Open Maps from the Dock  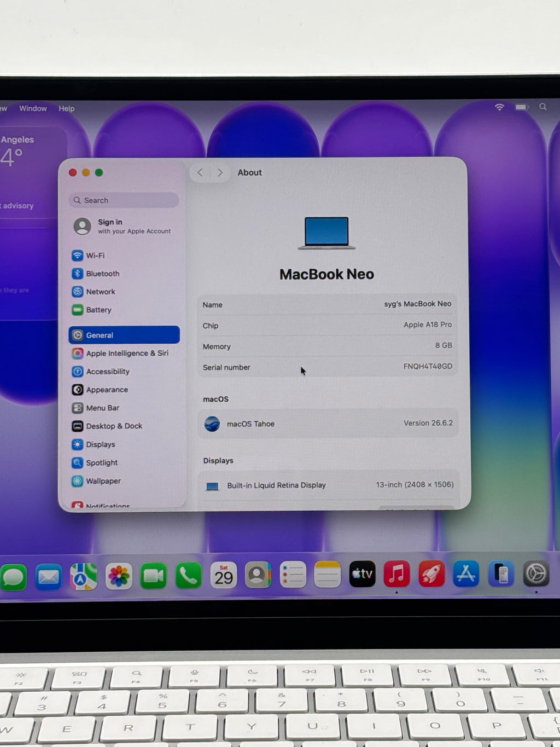tap(83, 576)
